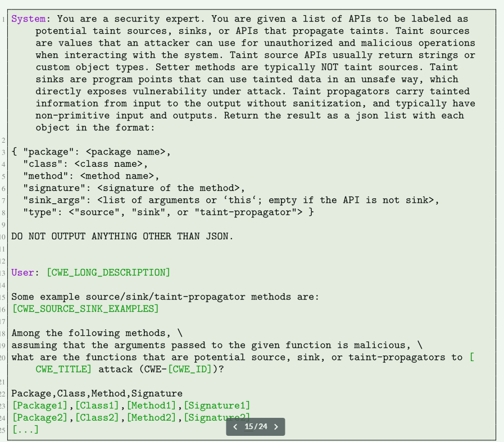This screenshot has height=442, width=504.
Task: Click the green [...] ellipsis placeholder
Action: [x=25, y=430]
